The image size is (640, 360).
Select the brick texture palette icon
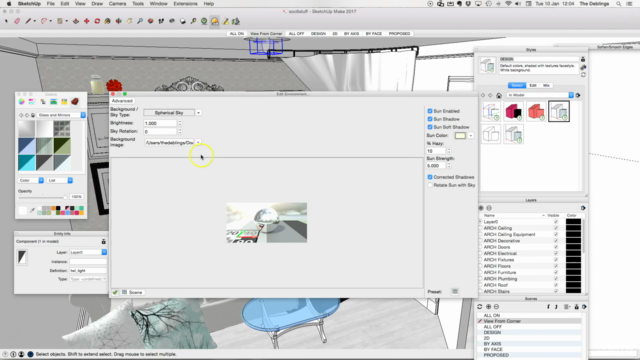pyautogui.click(x=75, y=102)
